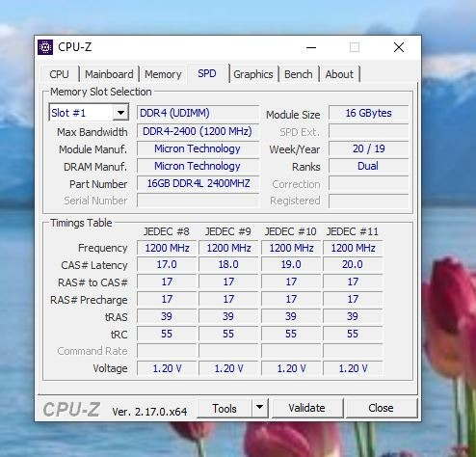Screen dimensions: 476x457
Task: Click the Close button at bottom
Action: tap(381, 408)
